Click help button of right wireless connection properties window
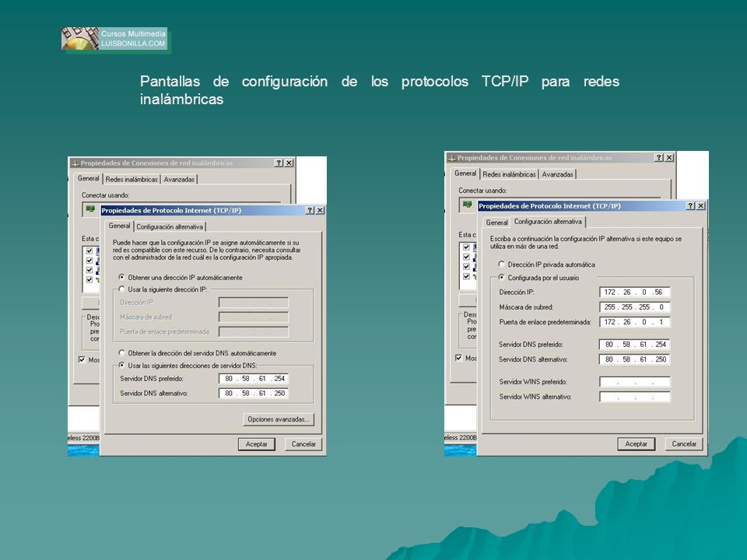This screenshot has width=747, height=560. [659, 158]
